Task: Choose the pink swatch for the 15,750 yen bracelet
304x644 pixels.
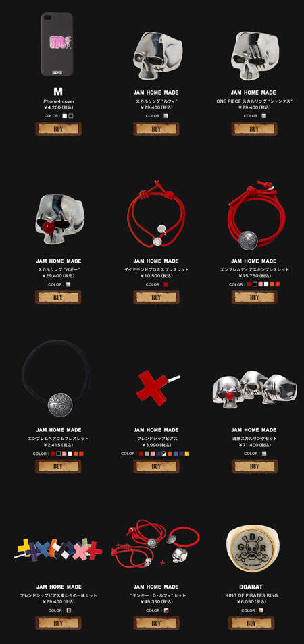Action: coord(261,284)
